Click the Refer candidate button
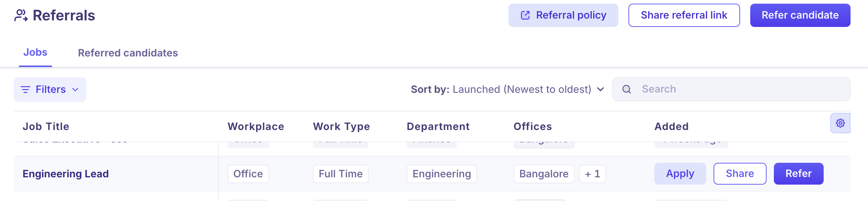Image resolution: width=868 pixels, height=201 pixels. (x=800, y=15)
